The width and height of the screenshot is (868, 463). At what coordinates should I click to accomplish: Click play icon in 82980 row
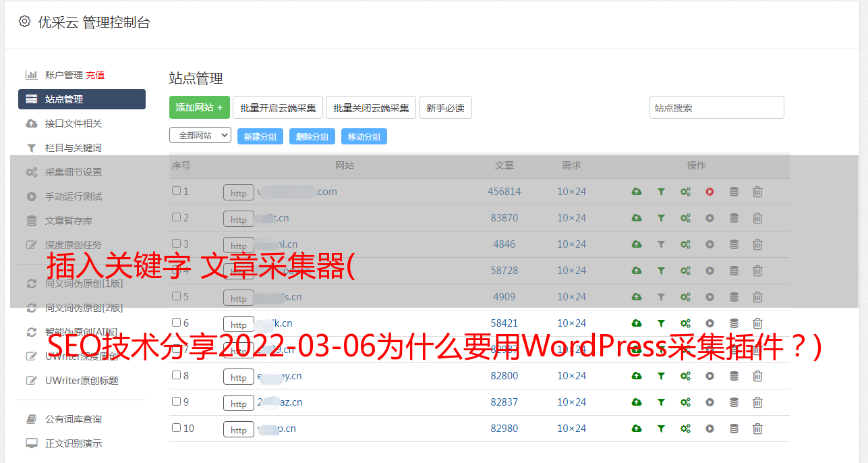(710, 429)
